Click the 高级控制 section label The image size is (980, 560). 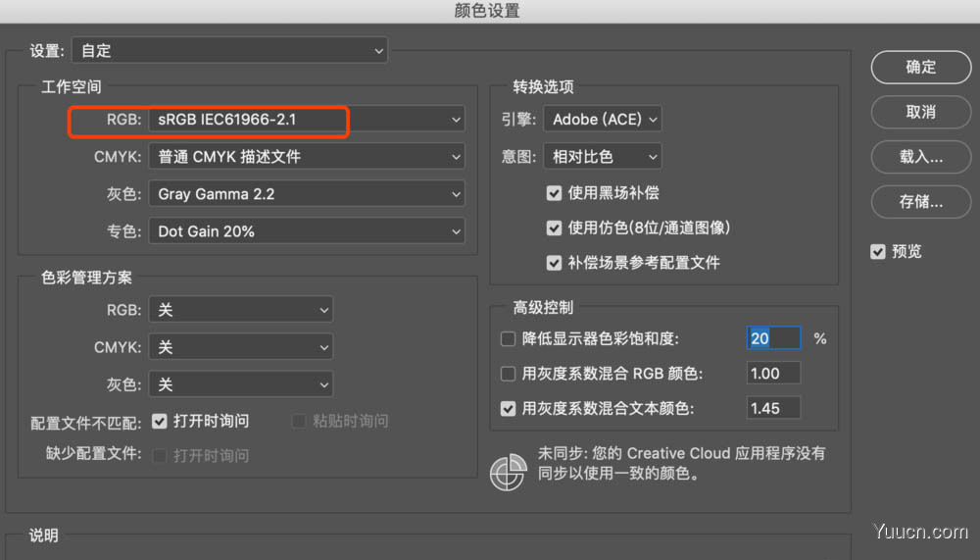point(543,307)
